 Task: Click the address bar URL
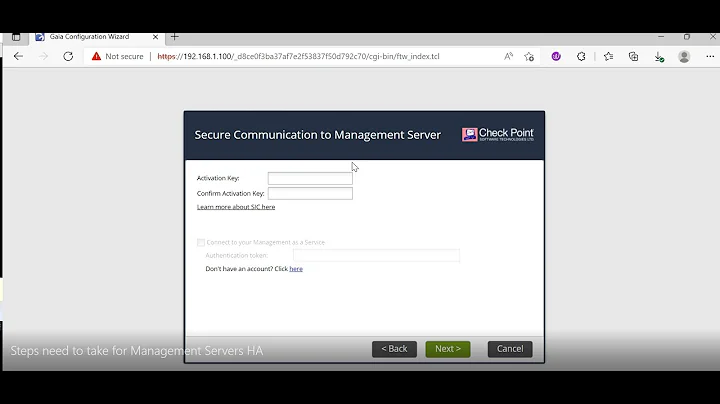click(x=298, y=56)
